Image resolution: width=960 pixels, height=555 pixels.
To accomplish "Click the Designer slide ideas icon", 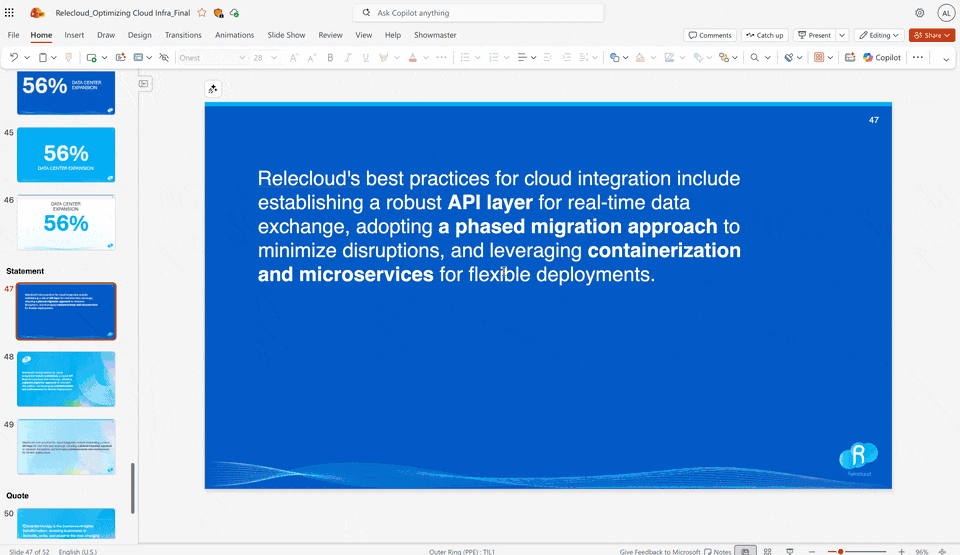I will point(121,58).
